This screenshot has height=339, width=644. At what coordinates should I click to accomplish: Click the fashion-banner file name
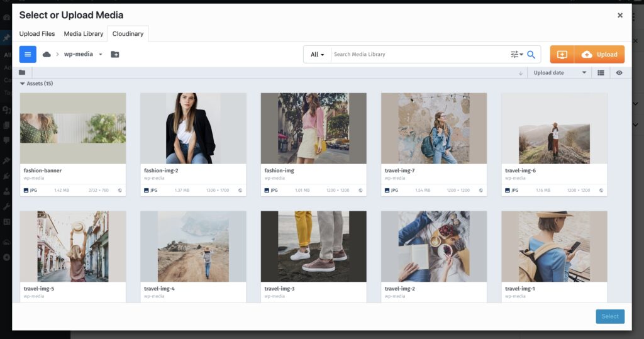click(43, 170)
